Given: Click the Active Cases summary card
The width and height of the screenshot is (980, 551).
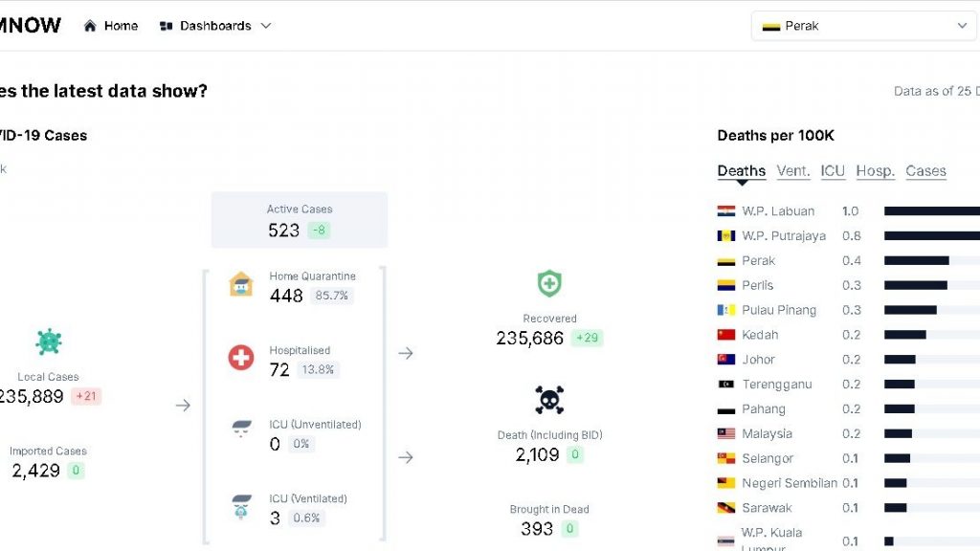Looking at the screenshot, I should pyautogui.click(x=300, y=220).
